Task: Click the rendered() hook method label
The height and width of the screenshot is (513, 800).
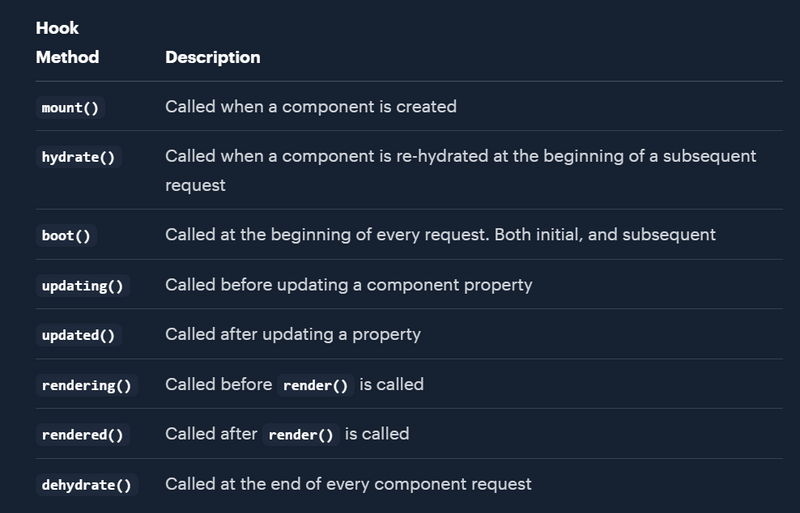Action: click(82, 435)
